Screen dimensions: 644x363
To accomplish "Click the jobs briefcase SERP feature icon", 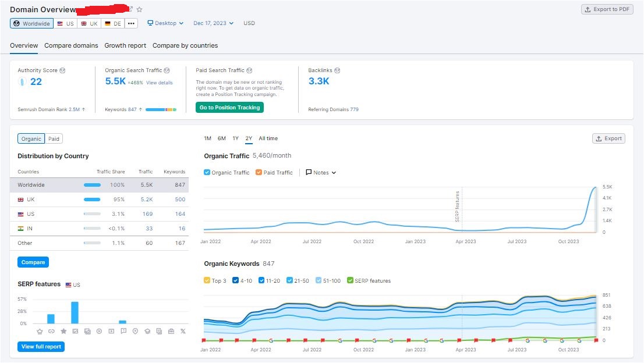I will (171, 331).
